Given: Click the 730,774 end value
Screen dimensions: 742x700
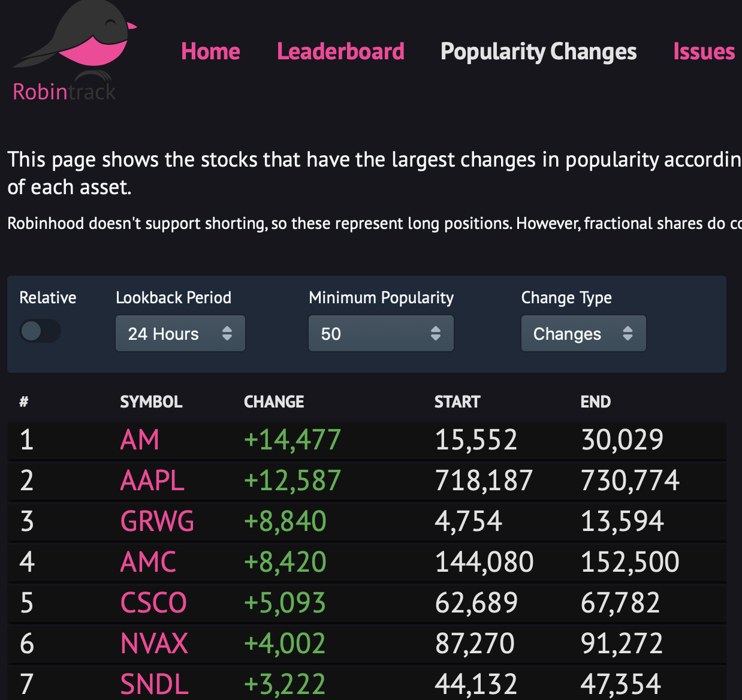Looking at the screenshot, I should [630, 481].
